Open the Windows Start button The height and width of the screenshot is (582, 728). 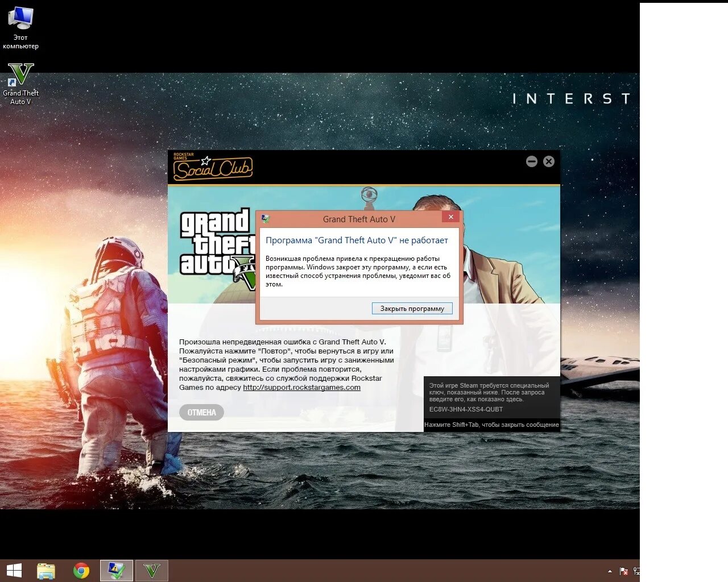coord(14,571)
